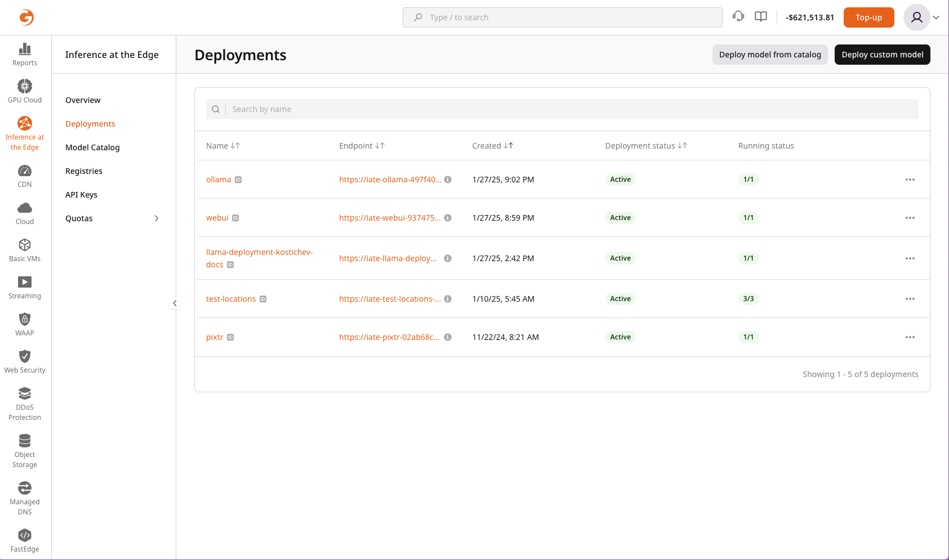The width and height of the screenshot is (949, 560).
Task: Open the Cloud section
Action: pyautogui.click(x=25, y=213)
